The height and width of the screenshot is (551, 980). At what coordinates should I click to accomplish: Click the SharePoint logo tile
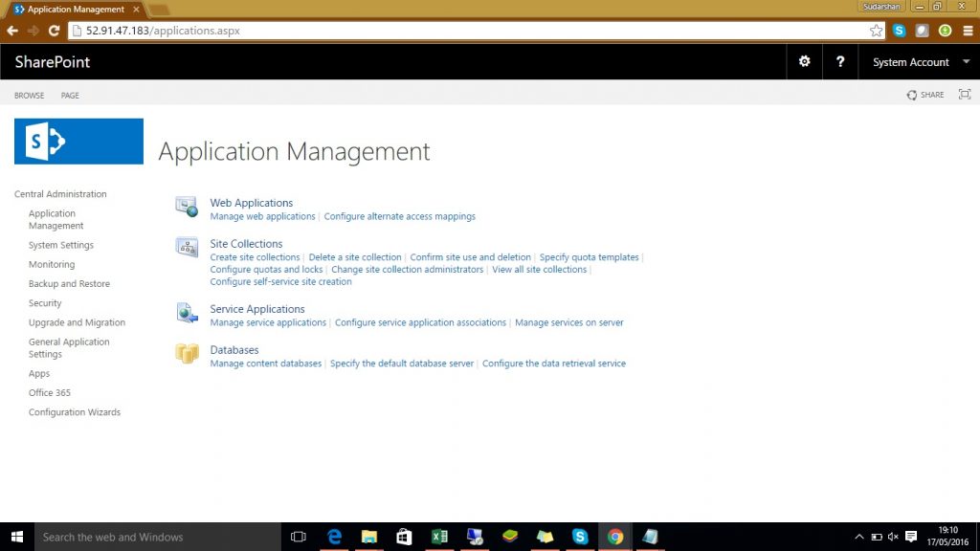tap(78, 142)
